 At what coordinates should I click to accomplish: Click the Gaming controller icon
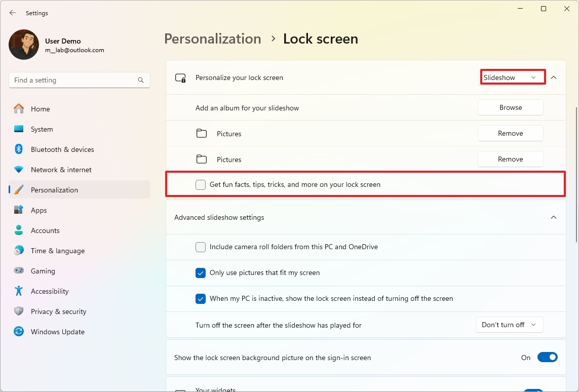(x=19, y=271)
